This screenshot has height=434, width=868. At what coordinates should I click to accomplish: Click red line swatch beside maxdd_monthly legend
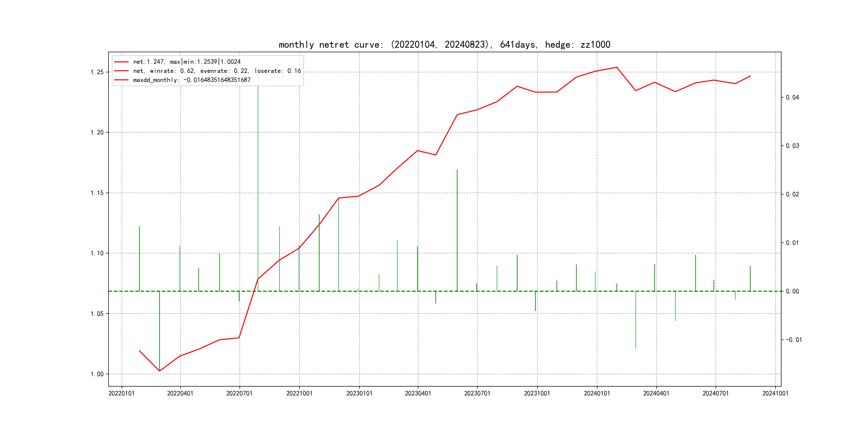(121, 80)
